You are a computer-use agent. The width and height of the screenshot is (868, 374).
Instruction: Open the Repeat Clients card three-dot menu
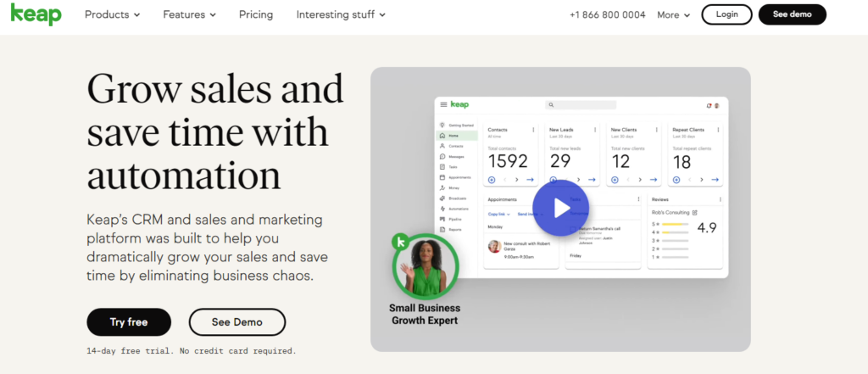coord(718,130)
